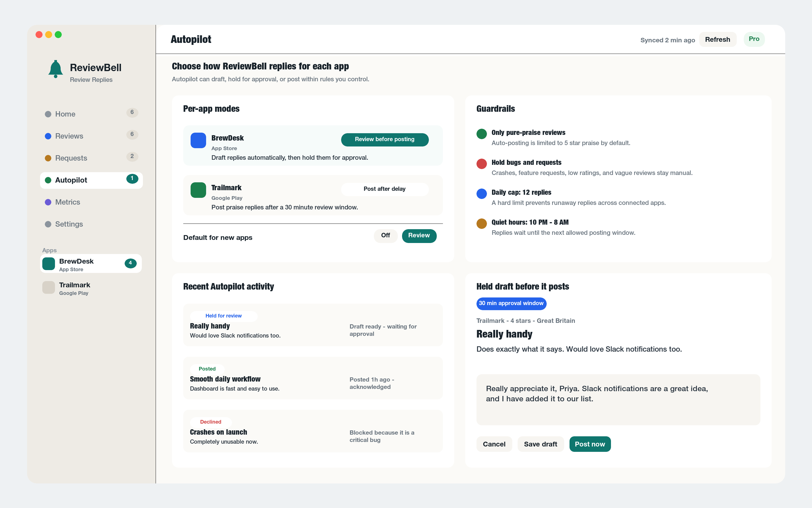Click the ReviewBell bell logo icon
Image resolution: width=812 pixels, height=508 pixels.
point(55,69)
